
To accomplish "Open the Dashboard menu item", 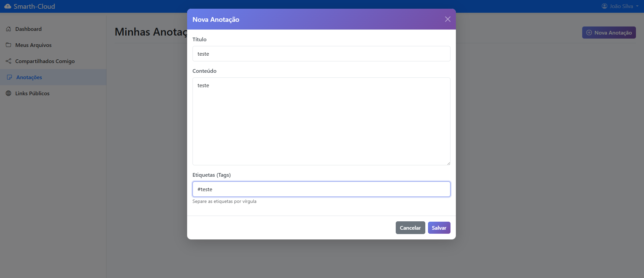I will (x=29, y=29).
